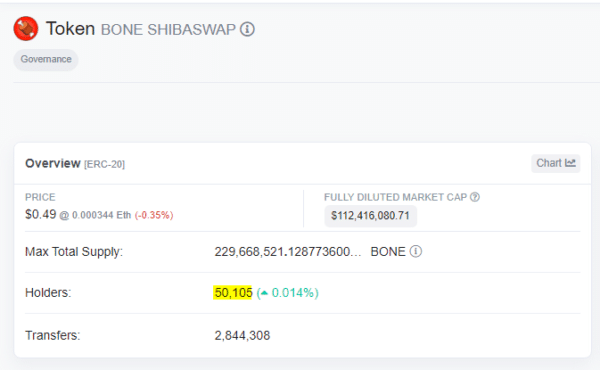Click the 0.000344 Eth price text
The height and width of the screenshot is (370, 600).
[101, 215]
